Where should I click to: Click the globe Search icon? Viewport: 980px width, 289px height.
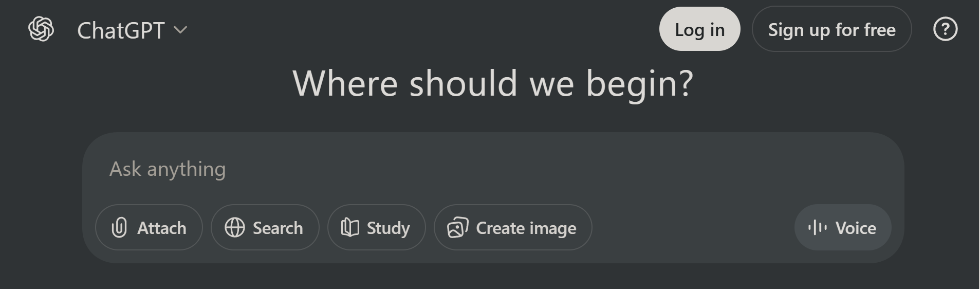click(235, 227)
